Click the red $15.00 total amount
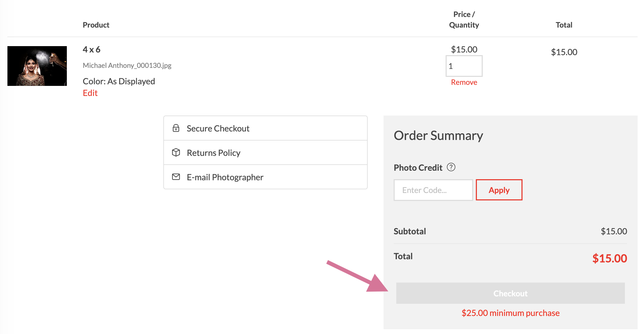The height and width of the screenshot is (334, 644). click(x=610, y=258)
